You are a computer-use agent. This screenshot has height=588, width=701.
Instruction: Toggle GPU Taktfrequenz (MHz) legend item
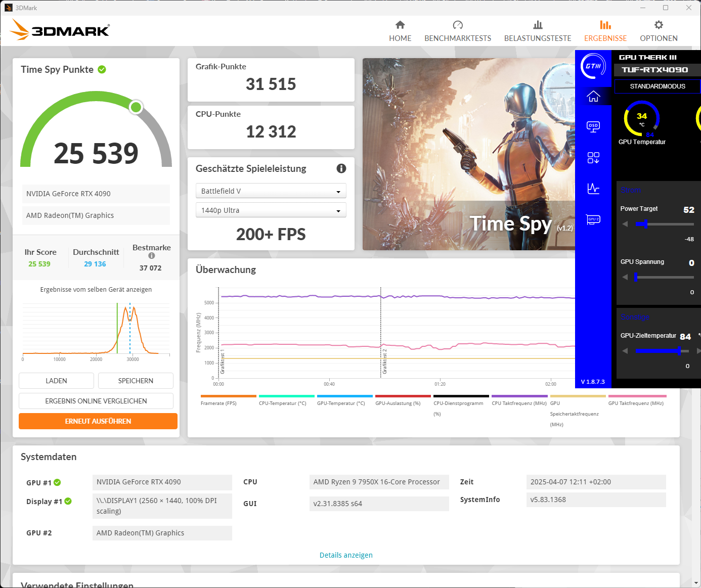click(x=636, y=401)
